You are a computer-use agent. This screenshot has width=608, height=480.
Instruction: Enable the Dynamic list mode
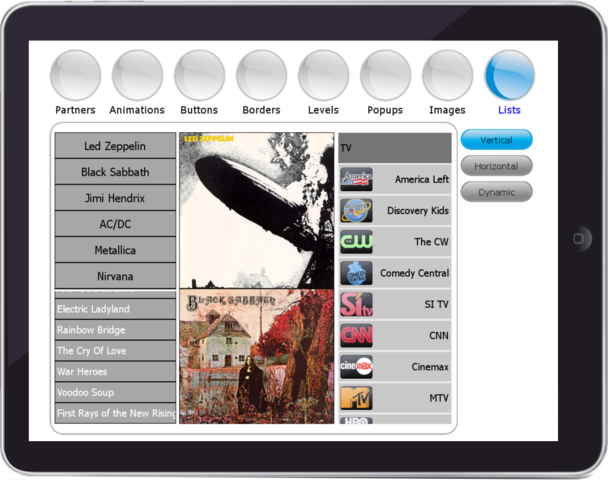pyautogui.click(x=496, y=192)
